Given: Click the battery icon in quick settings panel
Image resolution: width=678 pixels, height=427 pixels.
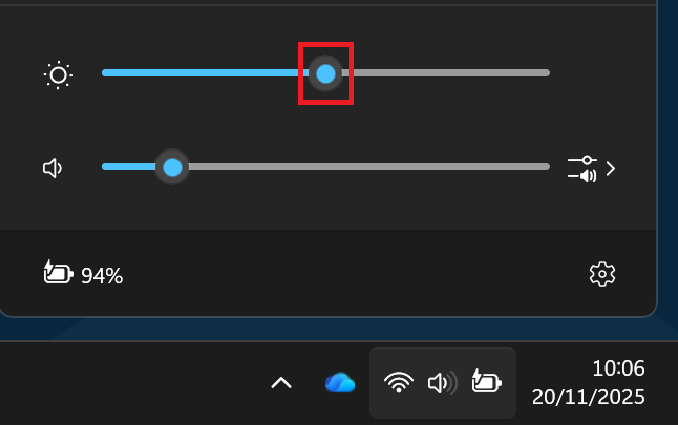Looking at the screenshot, I should tap(58, 272).
